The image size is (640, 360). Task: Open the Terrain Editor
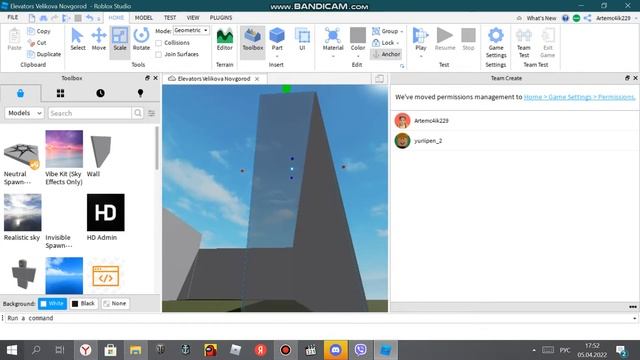click(224, 40)
